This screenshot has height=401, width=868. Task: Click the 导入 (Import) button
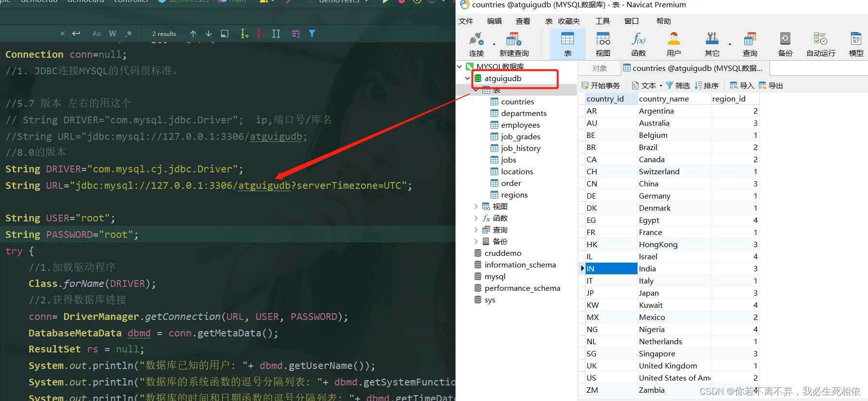click(742, 85)
